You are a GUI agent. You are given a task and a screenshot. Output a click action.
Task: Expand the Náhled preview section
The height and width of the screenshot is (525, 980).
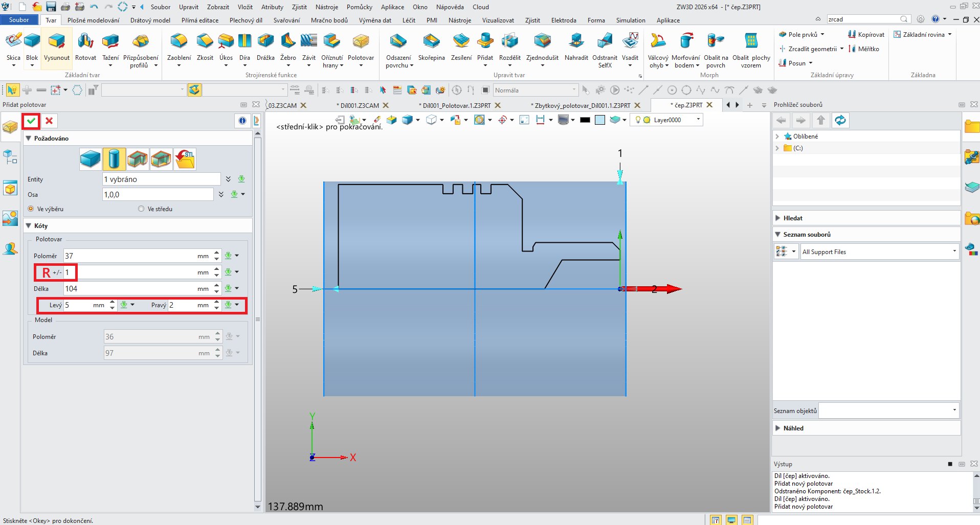click(x=778, y=428)
